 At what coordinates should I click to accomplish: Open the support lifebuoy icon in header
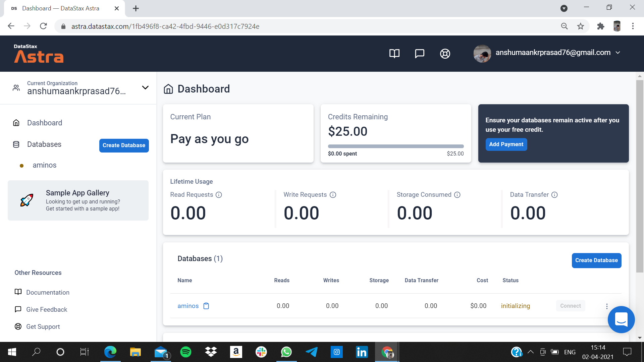click(x=445, y=54)
